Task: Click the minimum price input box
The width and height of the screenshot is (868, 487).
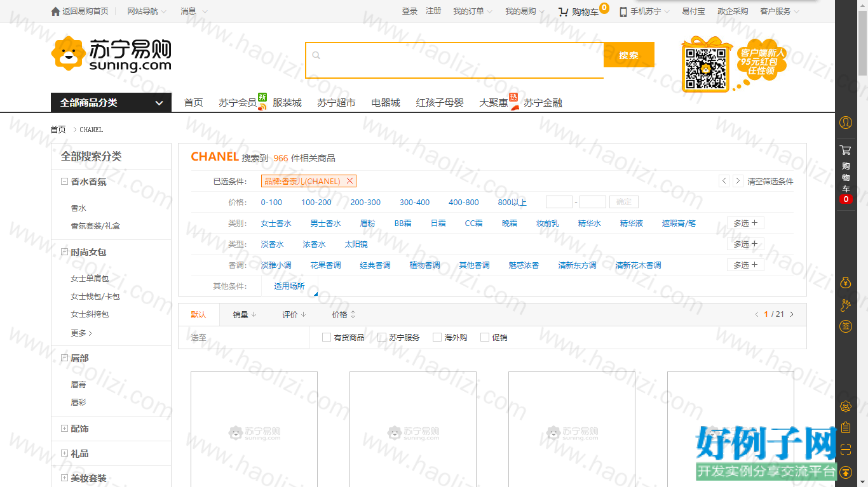Action: 559,202
